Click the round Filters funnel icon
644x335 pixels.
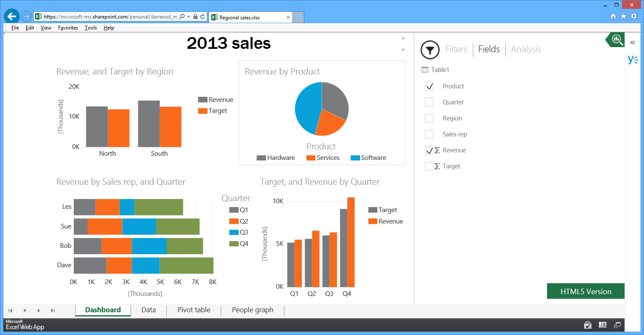(430, 50)
